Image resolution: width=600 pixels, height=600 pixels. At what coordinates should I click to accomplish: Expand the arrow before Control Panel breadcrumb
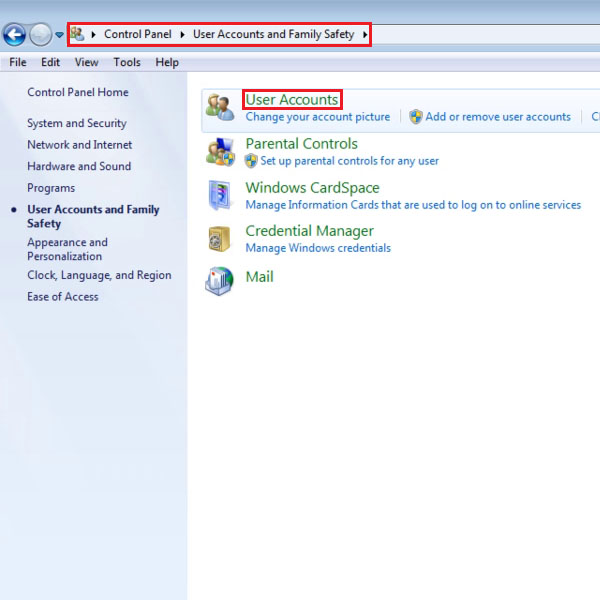point(93,34)
